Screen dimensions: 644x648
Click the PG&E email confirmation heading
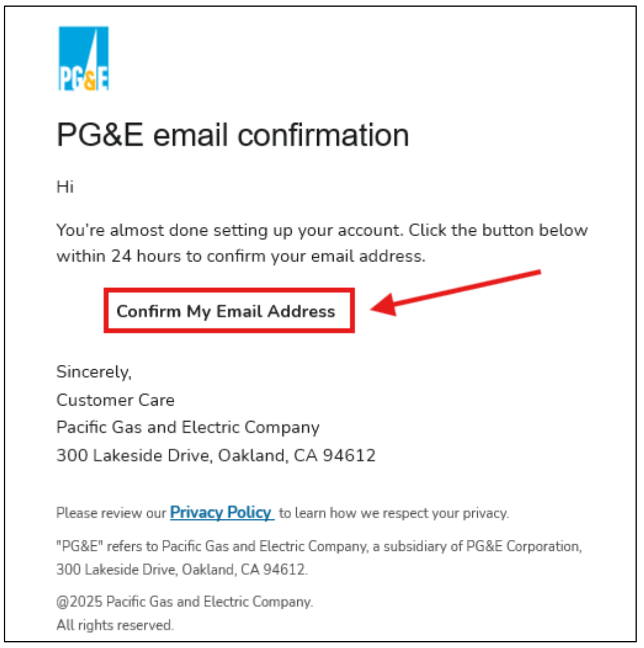click(x=232, y=135)
